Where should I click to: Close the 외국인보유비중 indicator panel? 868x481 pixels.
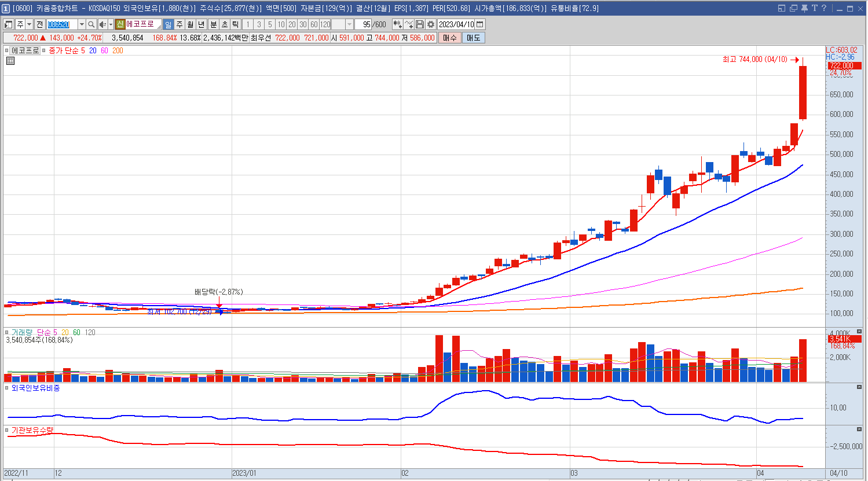(859, 387)
